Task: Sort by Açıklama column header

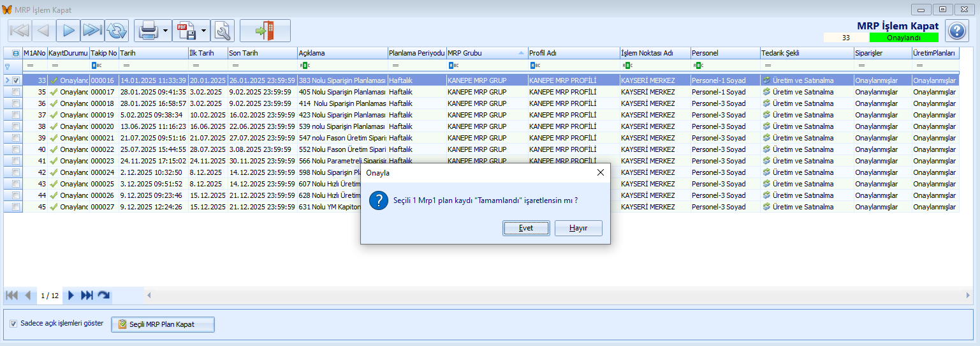Action: coord(342,54)
